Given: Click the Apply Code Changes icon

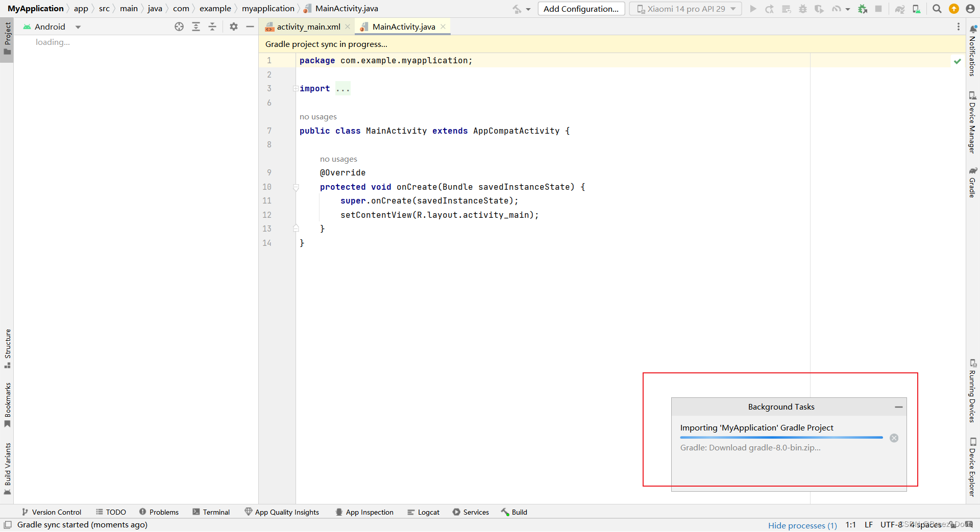Looking at the screenshot, I should coord(786,9).
